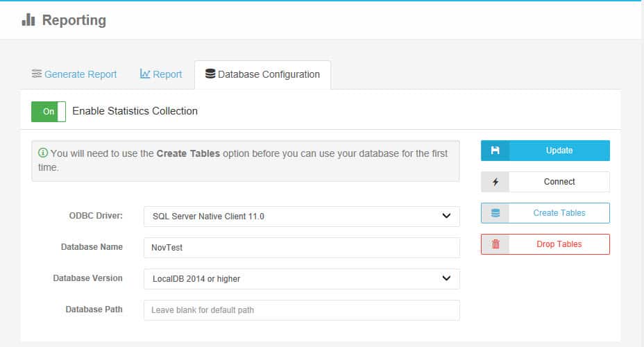Viewport: 644px width, 347px height.
Task: Click the Reporting bar chart icon in header
Action: coord(28,20)
